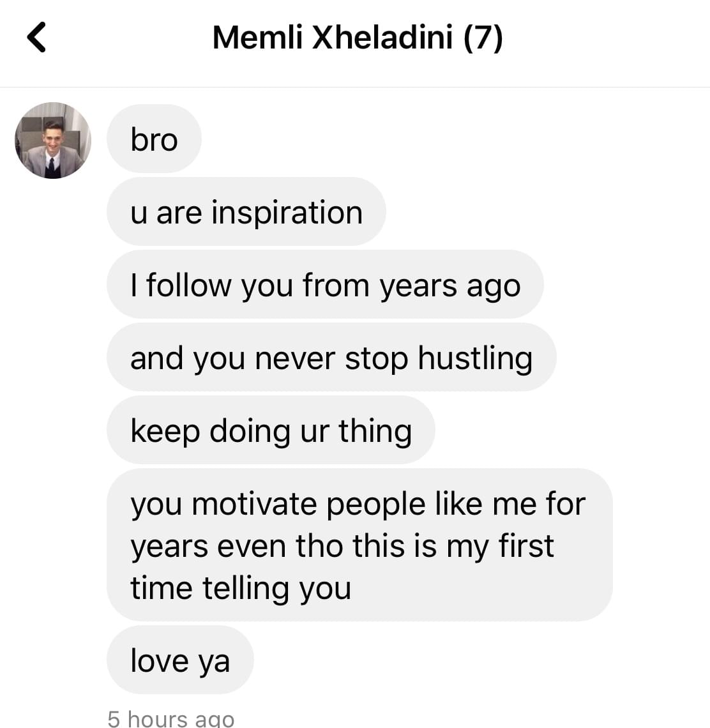Click the '5 hours ago' timestamp

click(x=171, y=718)
